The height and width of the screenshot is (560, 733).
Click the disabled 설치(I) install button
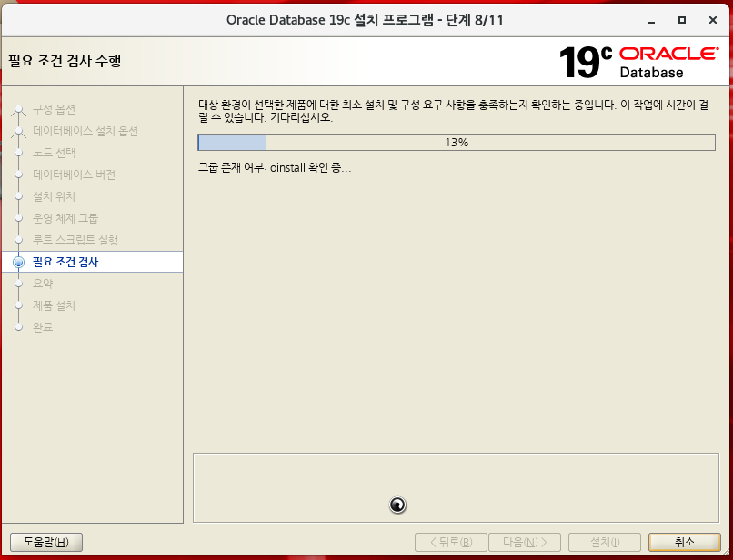(605, 542)
